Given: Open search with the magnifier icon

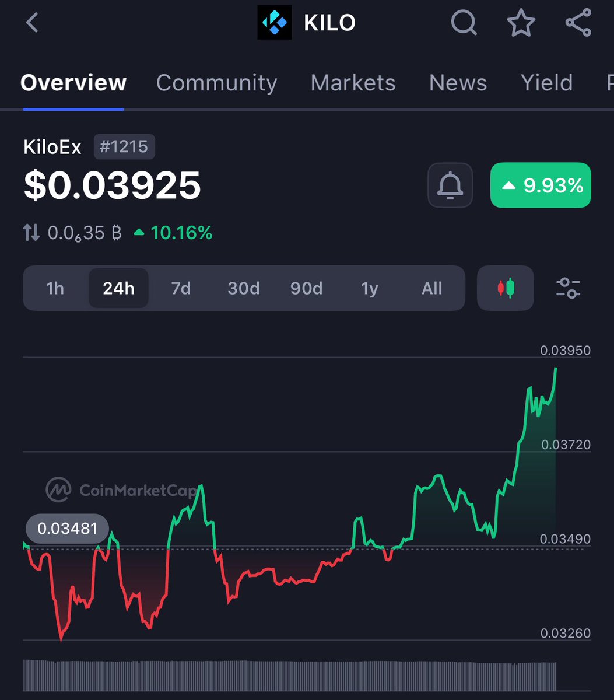Looking at the screenshot, I should click(464, 23).
